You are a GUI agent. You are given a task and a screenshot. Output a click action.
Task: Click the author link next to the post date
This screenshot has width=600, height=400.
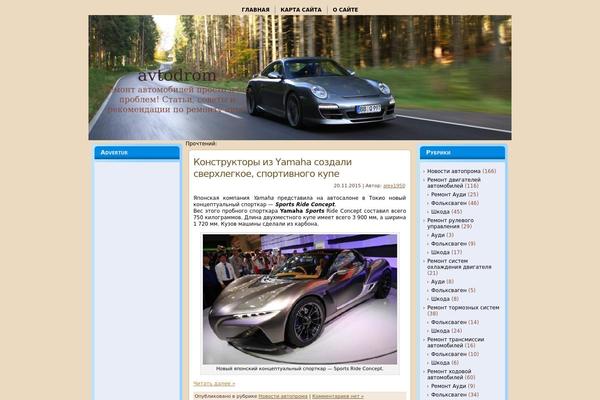tap(394, 186)
